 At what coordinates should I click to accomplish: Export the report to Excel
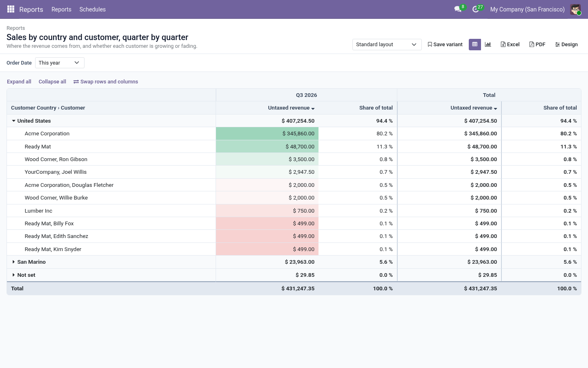click(510, 45)
